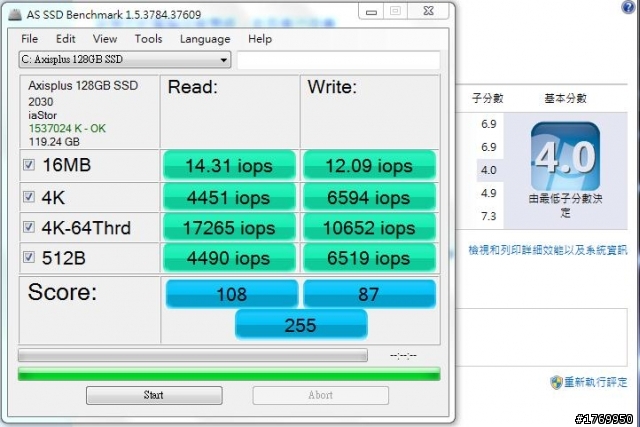Click the 4K read result 4451 iops

click(x=229, y=198)
